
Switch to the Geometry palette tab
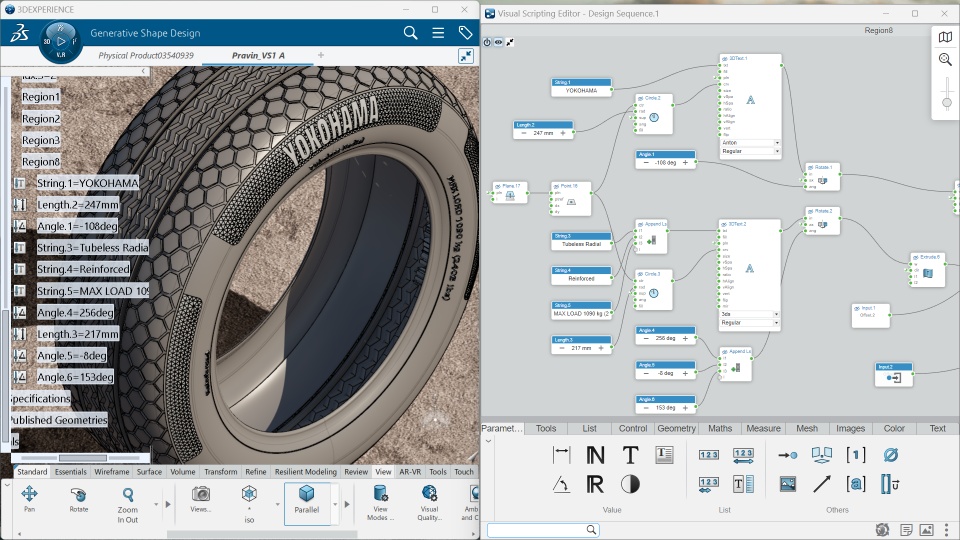[x=676, y=428]
